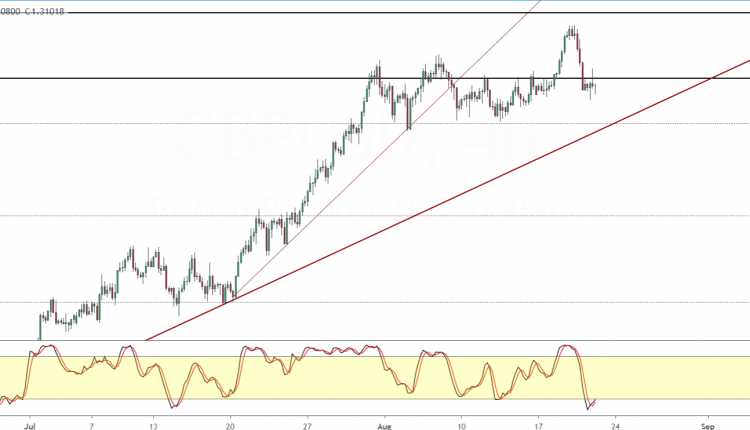
Task: Click the close value C1.31018 in the chart header
Action: coord(44,11)
